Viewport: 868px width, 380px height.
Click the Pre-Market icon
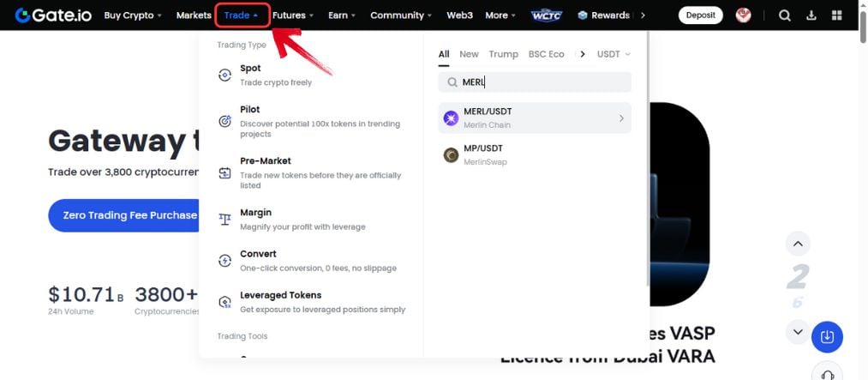coord(224,172)
